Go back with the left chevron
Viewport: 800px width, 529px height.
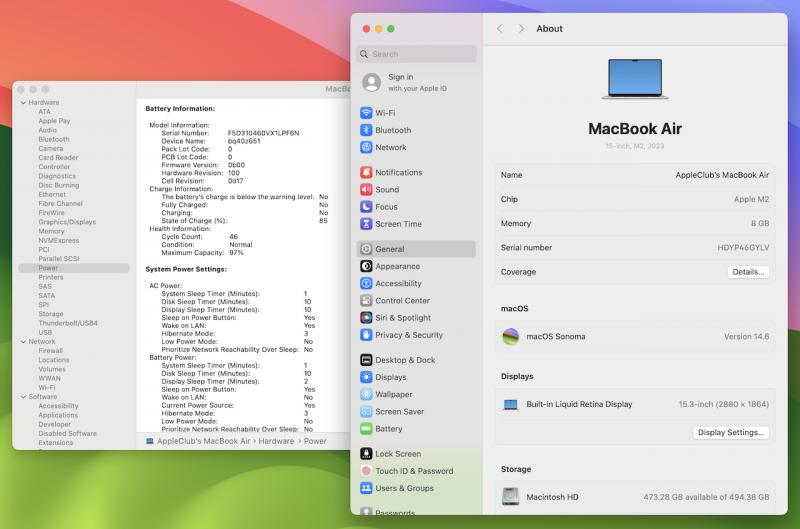(x=499, y=29)
